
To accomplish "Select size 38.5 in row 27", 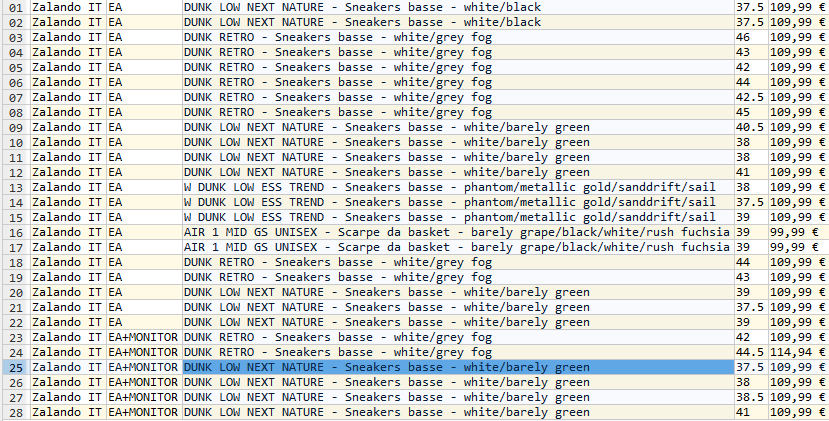I will tap(751, 397).
